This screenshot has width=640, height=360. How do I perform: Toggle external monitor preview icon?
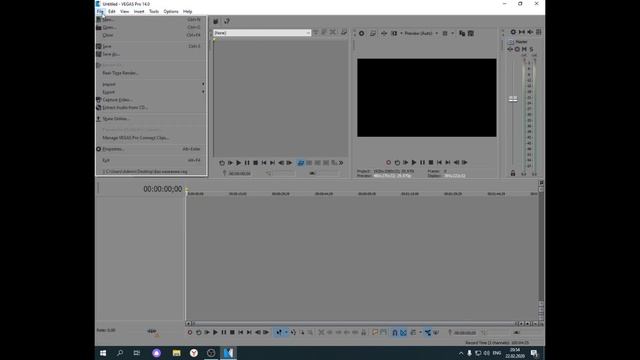click(373, 33)
